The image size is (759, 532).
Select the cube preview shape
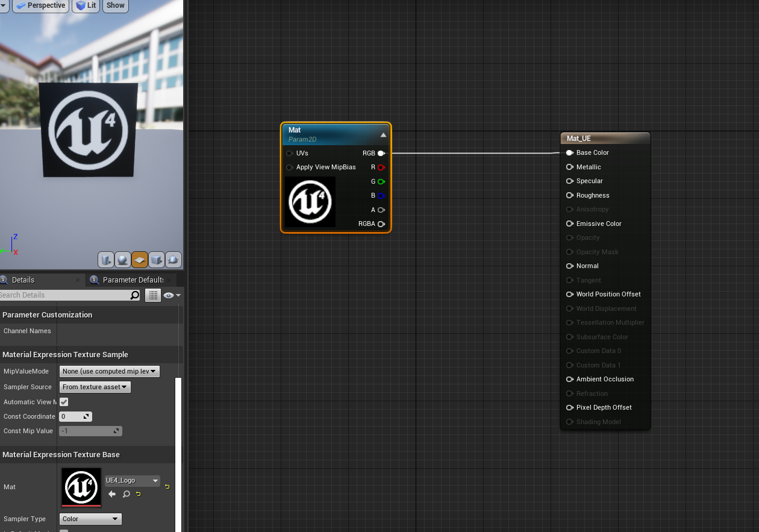pyautogui.click(x=156, y=260)
